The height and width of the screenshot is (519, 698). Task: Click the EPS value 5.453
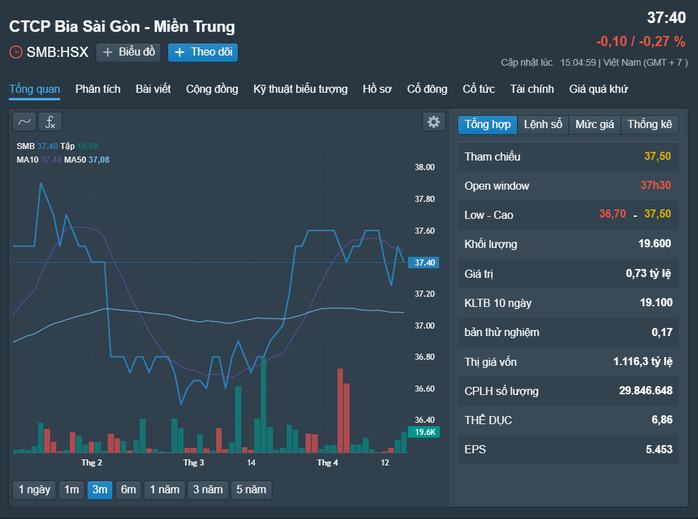click(659, 450)
